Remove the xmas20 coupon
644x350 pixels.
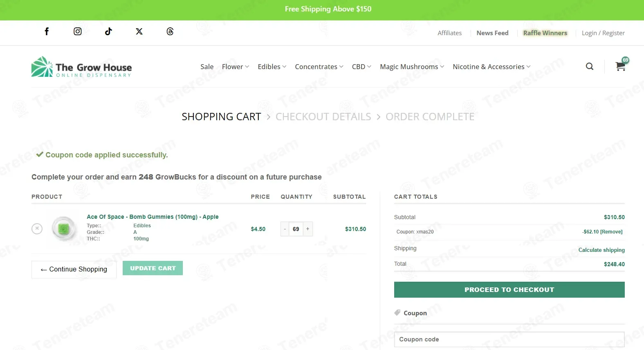611,232
